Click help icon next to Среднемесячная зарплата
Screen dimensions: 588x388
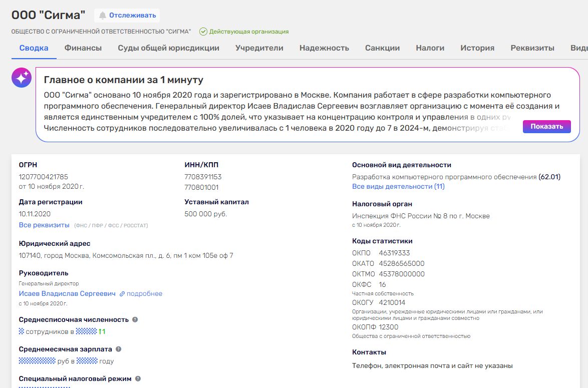point(118,349)
